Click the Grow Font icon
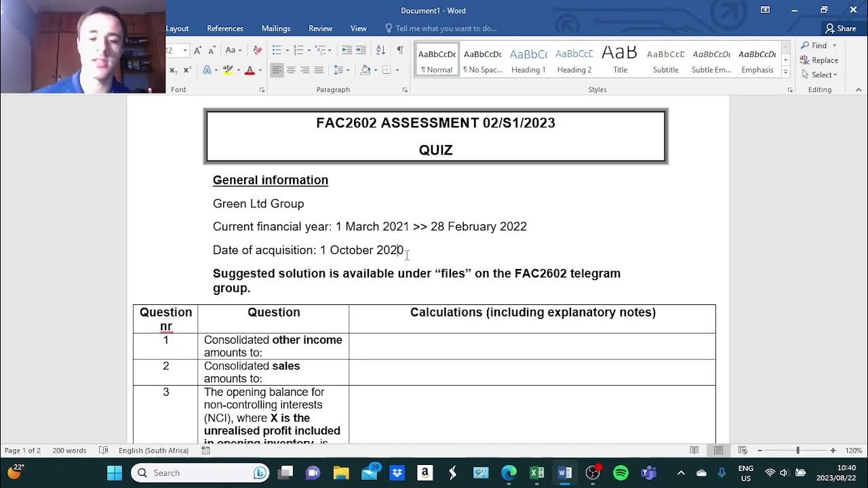 click(x=197, y=50)
